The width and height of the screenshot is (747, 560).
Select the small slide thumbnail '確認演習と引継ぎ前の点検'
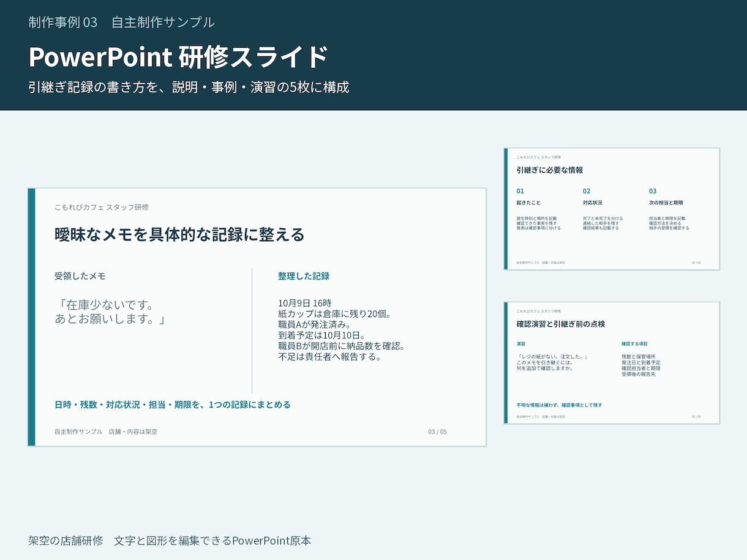pos(612,362)
